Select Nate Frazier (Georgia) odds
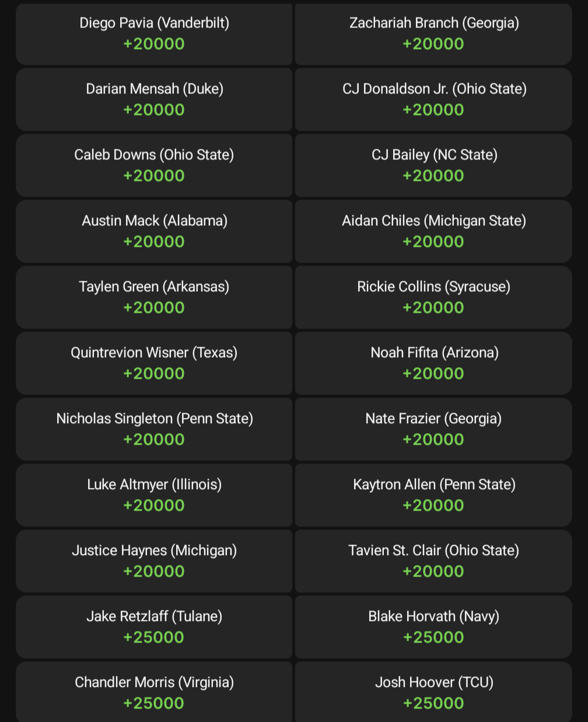The width and height of the screenshot is (588, 722). pyautogui.click(x=433, y=429)
